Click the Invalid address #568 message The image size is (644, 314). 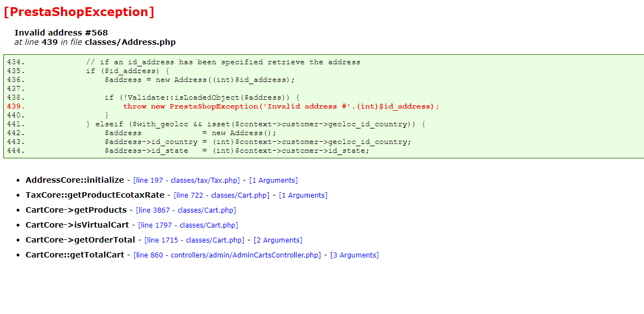pyautogui.click(x=61, y=33)
